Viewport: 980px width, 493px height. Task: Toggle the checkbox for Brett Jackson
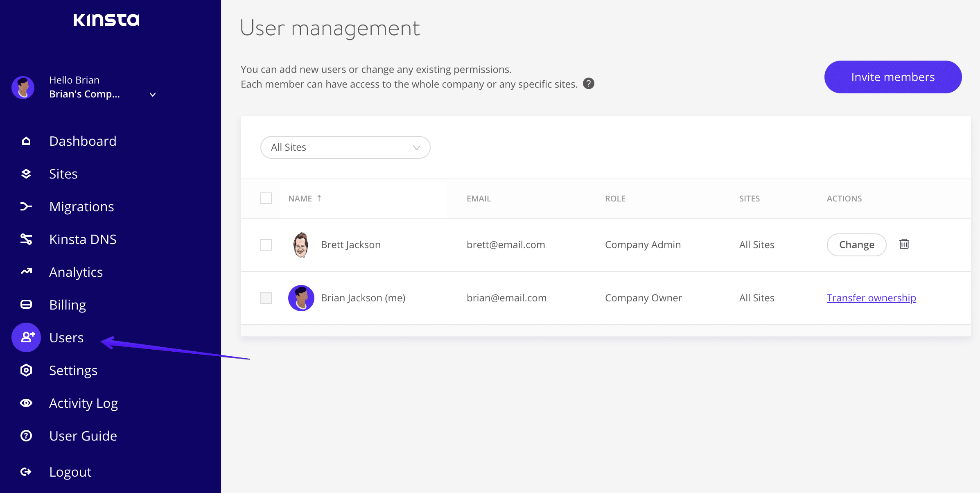point(266,244)
